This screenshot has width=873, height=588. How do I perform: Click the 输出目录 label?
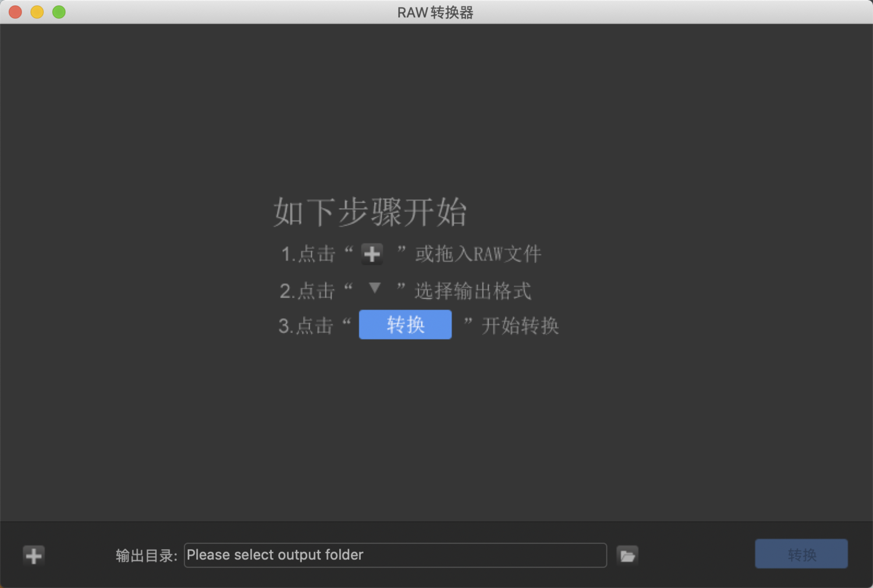pyautogui.click(x=146, y=555)
